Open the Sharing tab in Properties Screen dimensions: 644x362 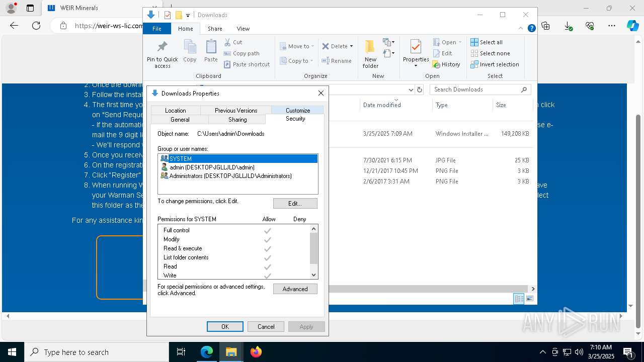pos(237,120)
